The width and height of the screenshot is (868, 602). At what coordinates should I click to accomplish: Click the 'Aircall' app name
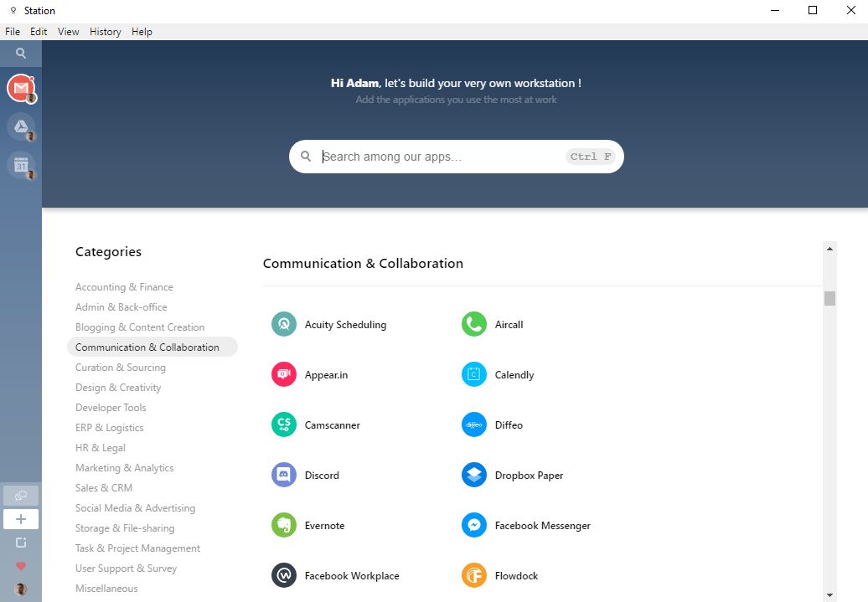point(509,325)
